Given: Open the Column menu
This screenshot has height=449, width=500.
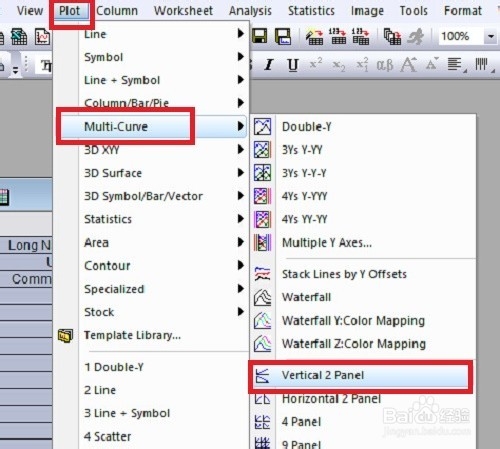Looking at the screenshot, I should (117, 11).
